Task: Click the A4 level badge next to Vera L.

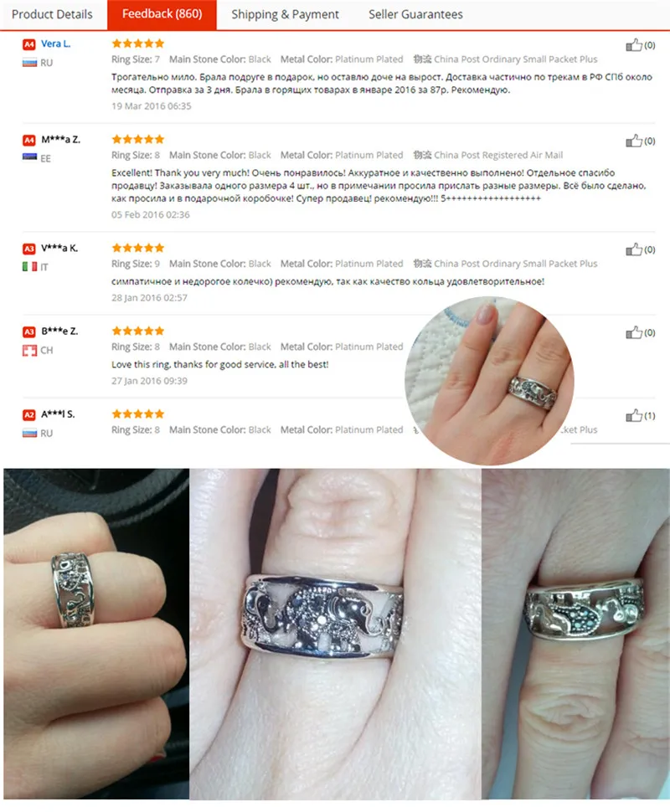Action: [29, 44]
